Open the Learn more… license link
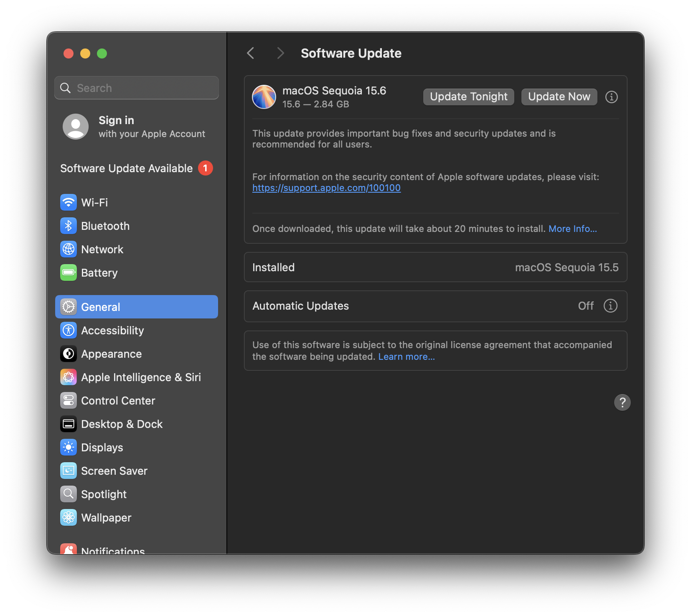Screen dimensions: 691x616 tap(406, 357)
